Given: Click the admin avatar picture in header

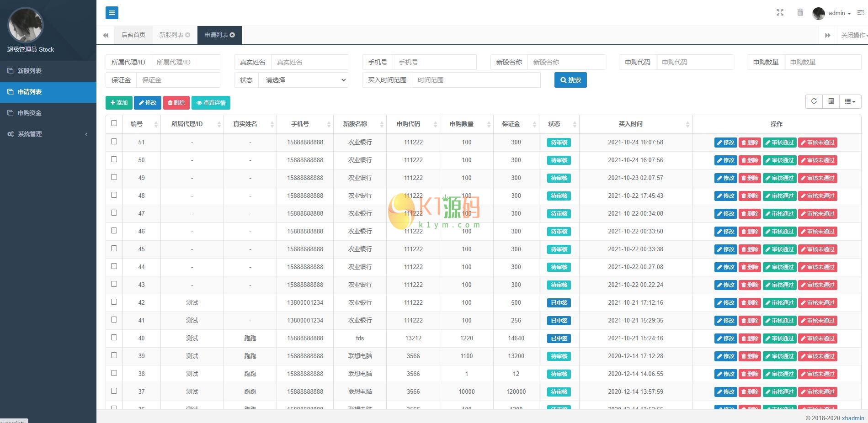Looking at the screenshot, I should [818, 13].
